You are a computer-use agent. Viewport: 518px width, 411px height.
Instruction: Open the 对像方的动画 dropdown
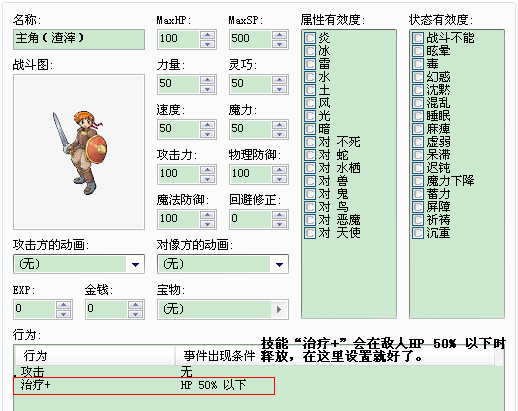click(x=279, y=264)
